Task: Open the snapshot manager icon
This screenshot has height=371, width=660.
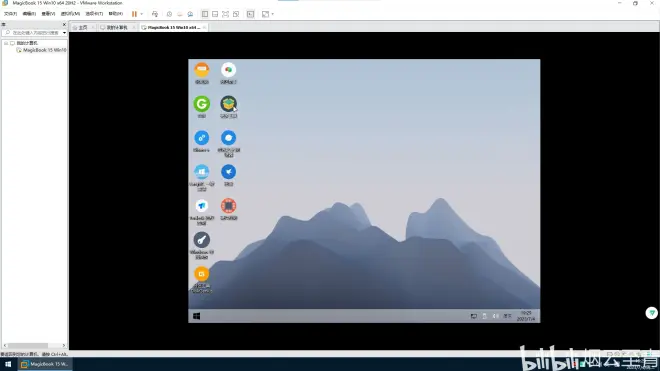Action: point(190,14)
